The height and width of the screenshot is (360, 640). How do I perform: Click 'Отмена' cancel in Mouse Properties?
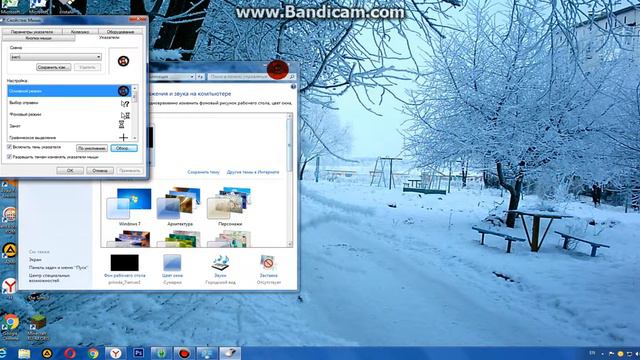pos(100,171)
